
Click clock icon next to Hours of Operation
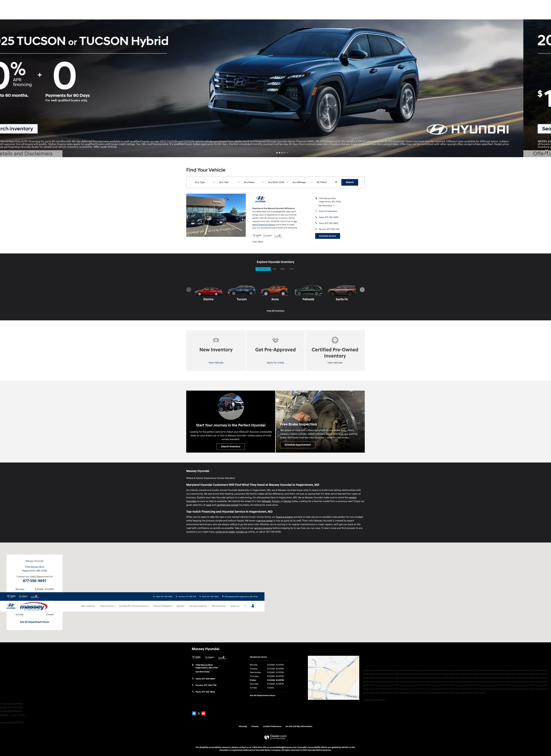pos(316,211)
